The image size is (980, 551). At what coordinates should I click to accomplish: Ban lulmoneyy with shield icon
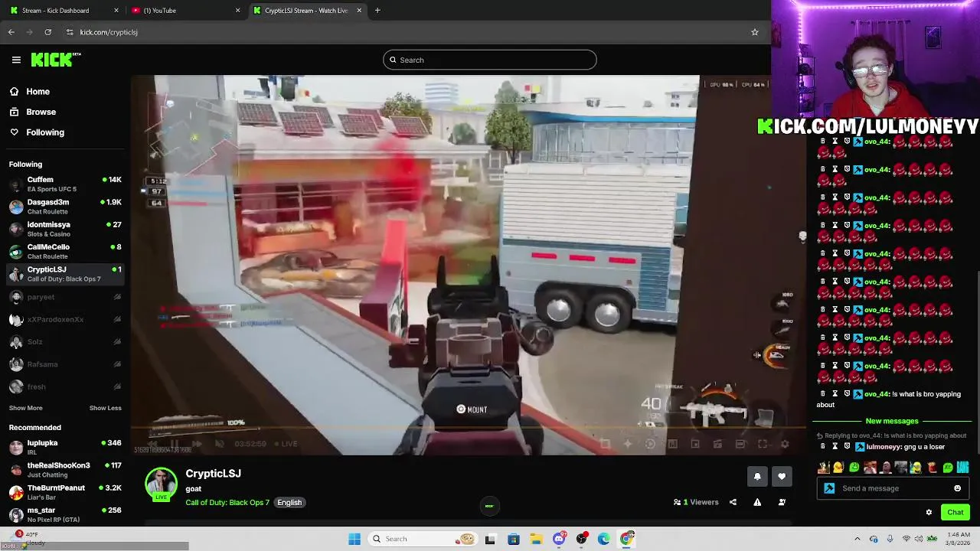point(847,447)
